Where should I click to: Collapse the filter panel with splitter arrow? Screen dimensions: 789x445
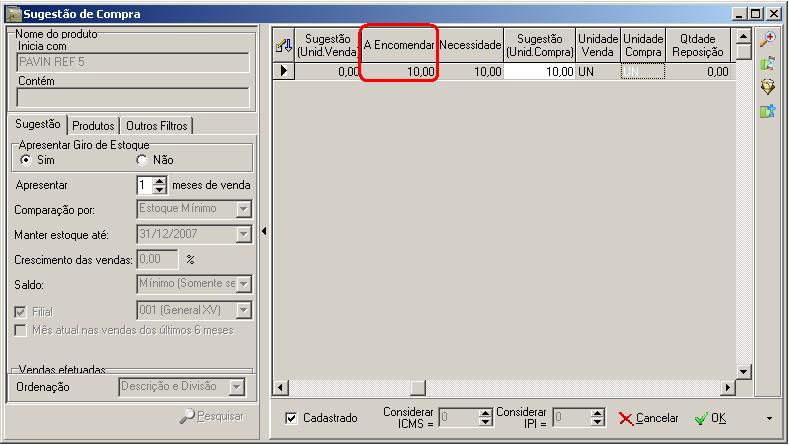click(264, 231)
